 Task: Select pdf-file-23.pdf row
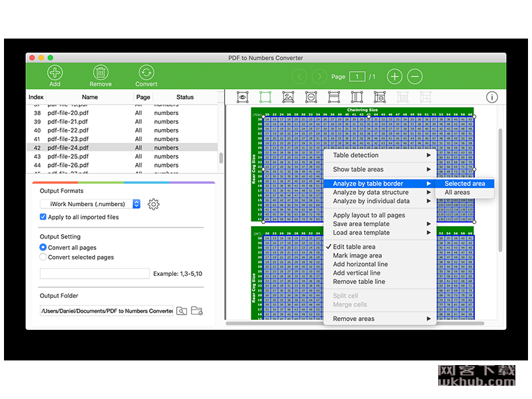(122, 139)
